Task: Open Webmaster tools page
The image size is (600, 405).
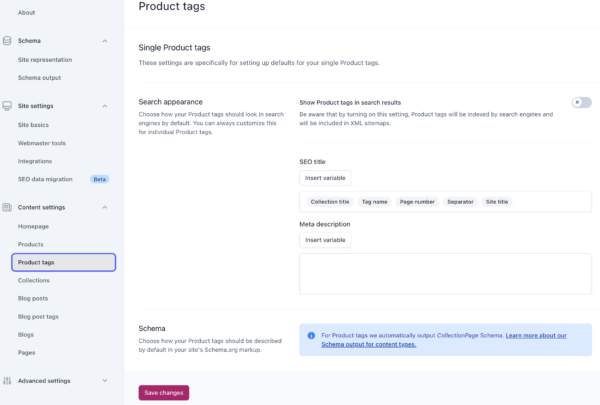Action: [41, 143]
